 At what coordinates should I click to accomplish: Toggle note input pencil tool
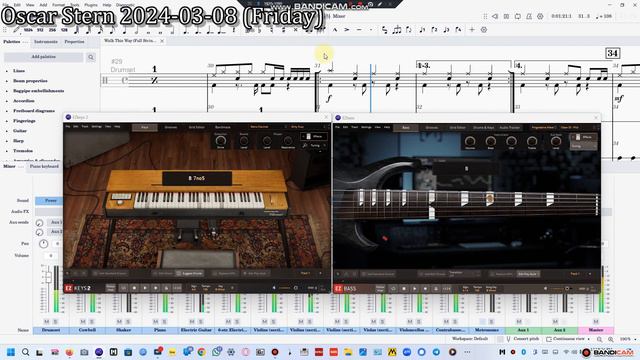click(16, 30)
